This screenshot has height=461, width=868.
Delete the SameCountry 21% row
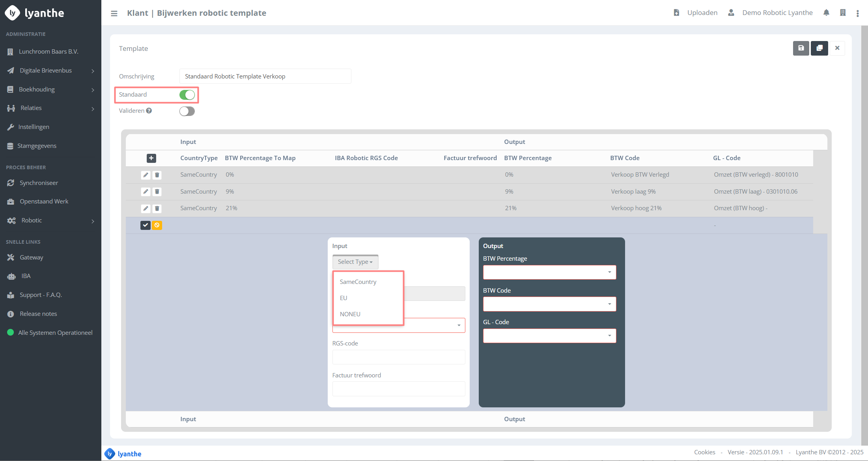(x=157, y=208)
